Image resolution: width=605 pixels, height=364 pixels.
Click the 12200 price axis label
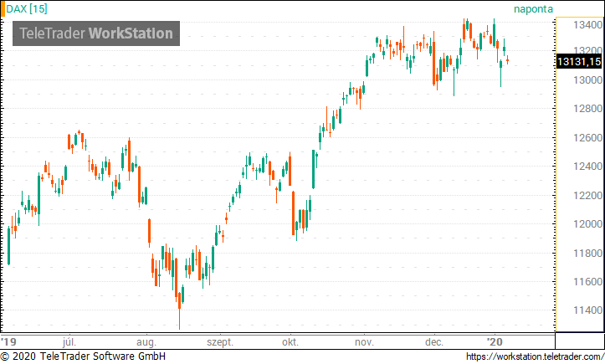587,195
